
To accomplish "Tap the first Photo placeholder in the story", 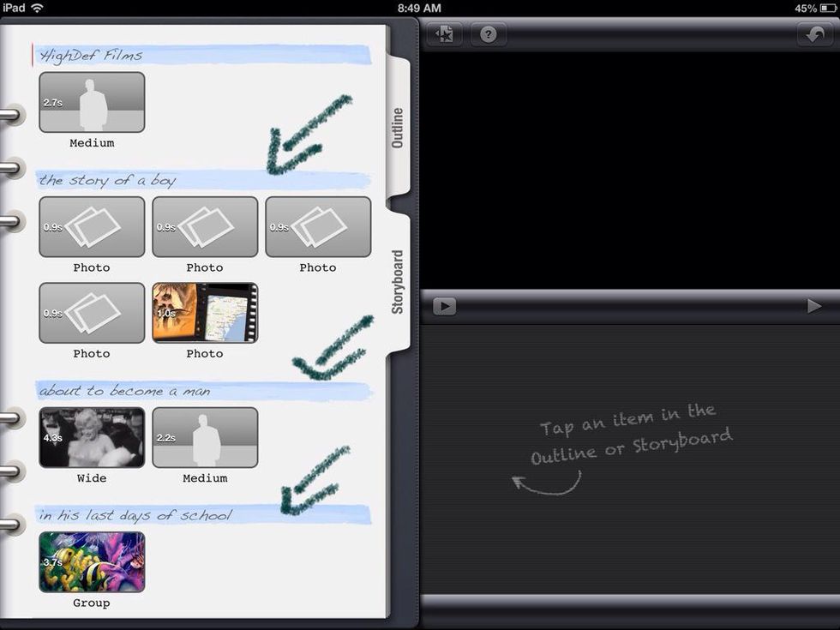I will [92, 227].
